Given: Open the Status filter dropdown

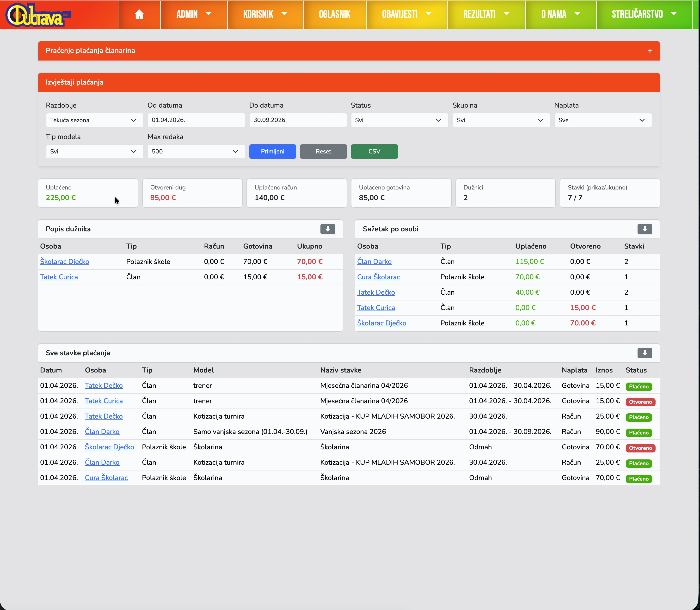Looking at the screenshot, I should pos(399,120).
